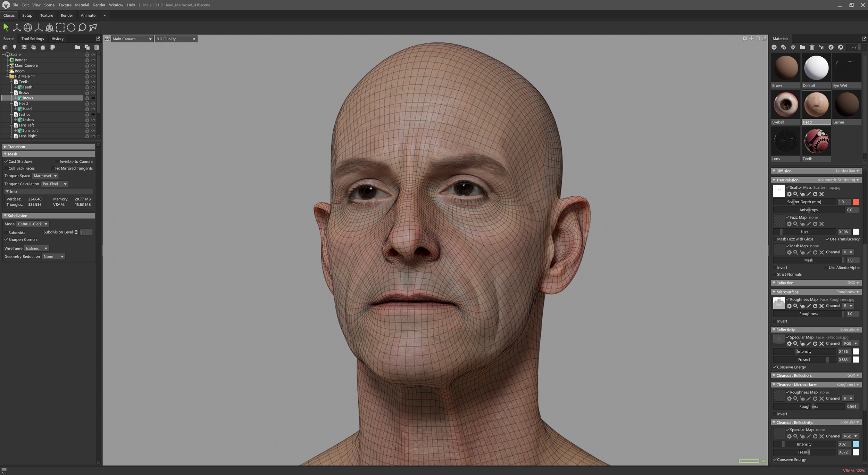868x475 pixels.
Task: Switch to the Animate tab
Action: click(88, 15)
